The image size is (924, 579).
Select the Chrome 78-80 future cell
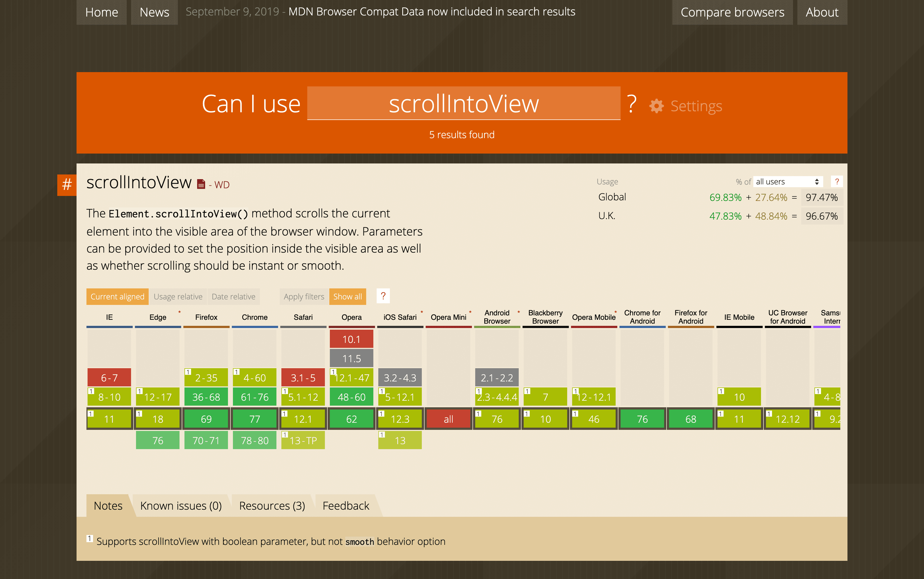(255, 440)
